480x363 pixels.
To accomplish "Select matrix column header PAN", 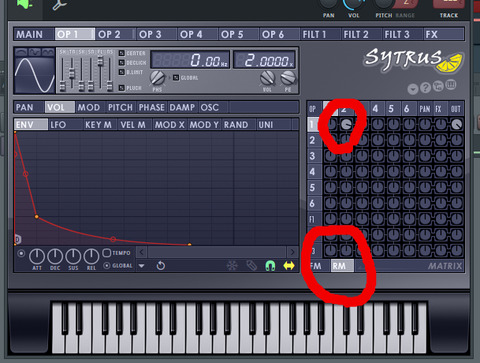I will [x=425, y=109].
